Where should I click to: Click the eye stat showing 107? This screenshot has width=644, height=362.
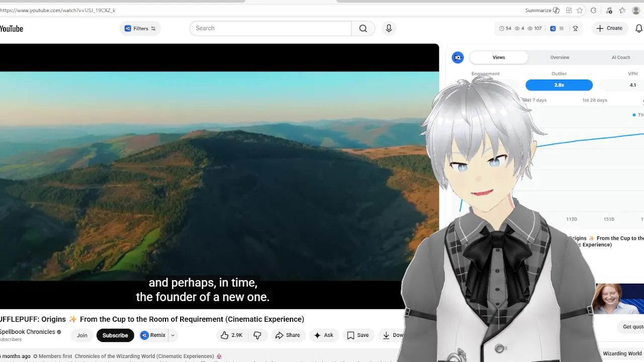(534, 28)
